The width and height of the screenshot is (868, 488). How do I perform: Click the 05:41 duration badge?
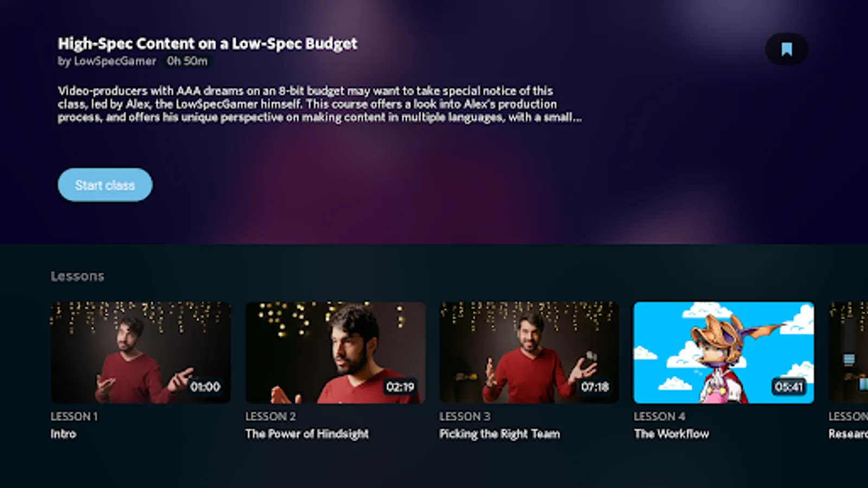[x=789, y=387]
